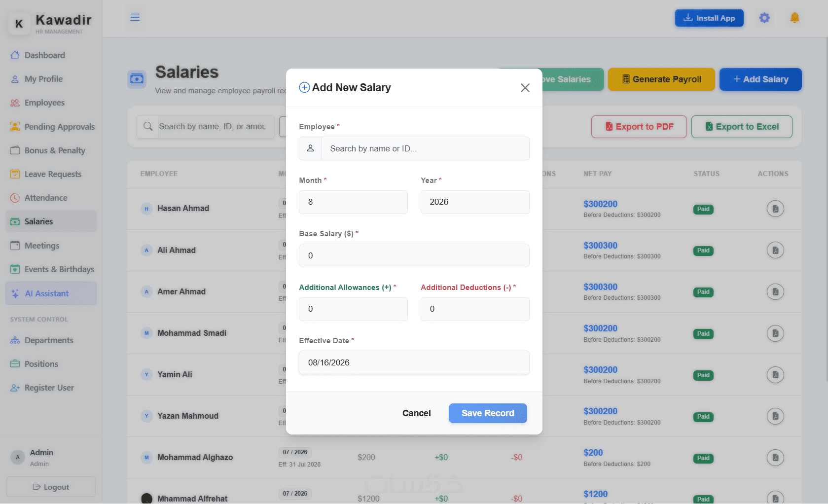This screenshot has height=504, width=828.
Task: Open Dashboard in the sidebar
Action: [51, 55]
